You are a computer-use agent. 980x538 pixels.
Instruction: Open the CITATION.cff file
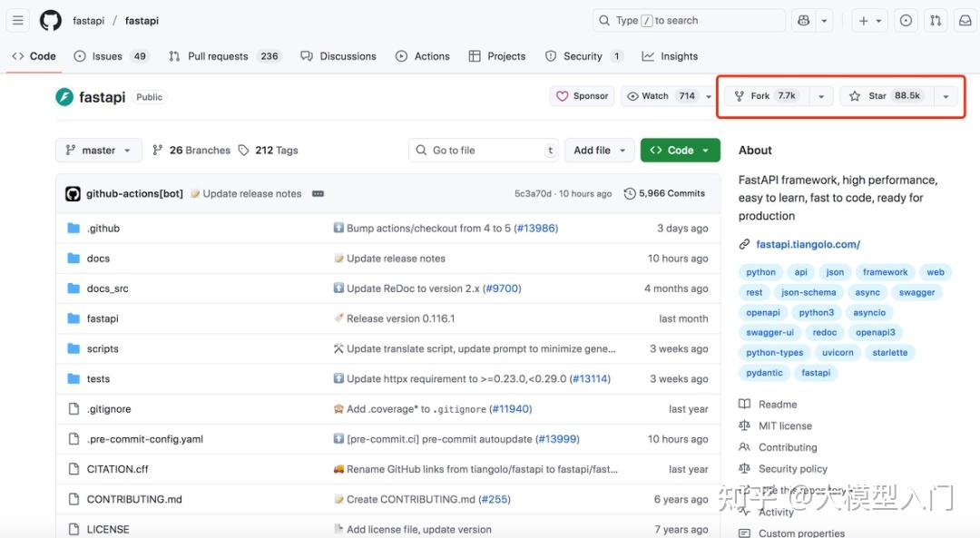[x=117, y=469]
